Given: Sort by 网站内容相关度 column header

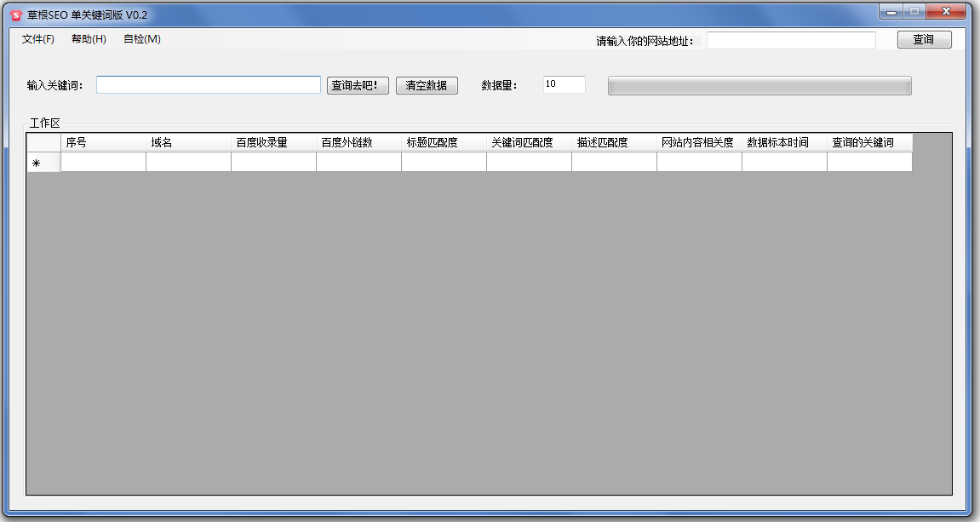Looking at the screenshot, I should click(698, 142).
